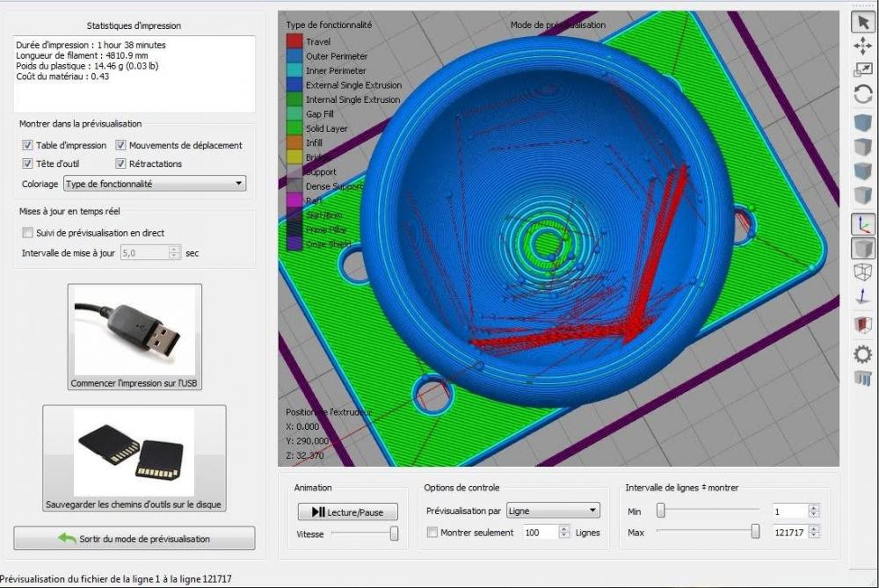Toggle the Rétractations checkbox
The height and width of the screenshot is (588, 879).
coord(120,163)
